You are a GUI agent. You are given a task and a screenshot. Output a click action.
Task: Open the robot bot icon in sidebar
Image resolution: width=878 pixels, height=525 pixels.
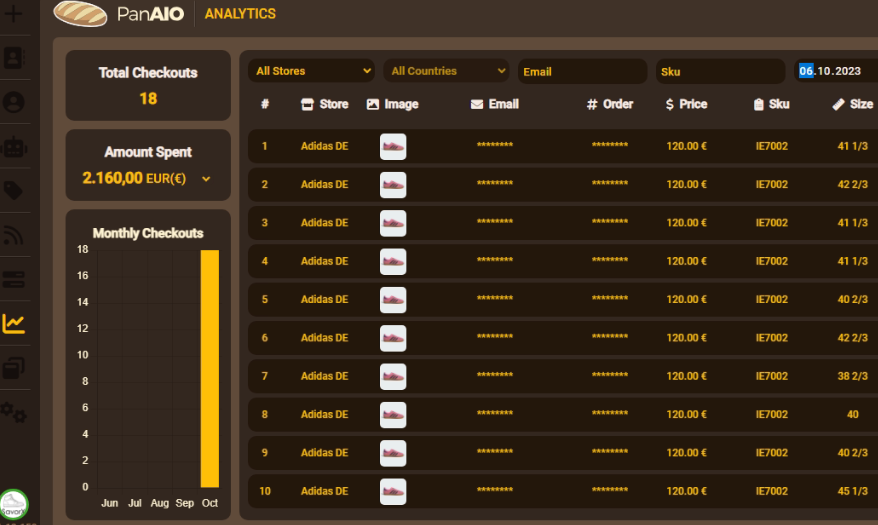(x=14, y=147)
